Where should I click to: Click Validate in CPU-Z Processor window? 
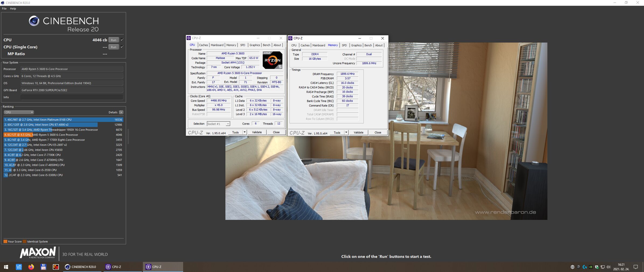pos(257,132)
